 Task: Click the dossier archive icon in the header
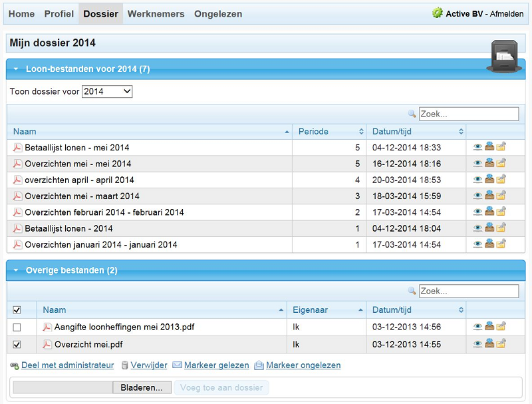[x=503, y=52]
